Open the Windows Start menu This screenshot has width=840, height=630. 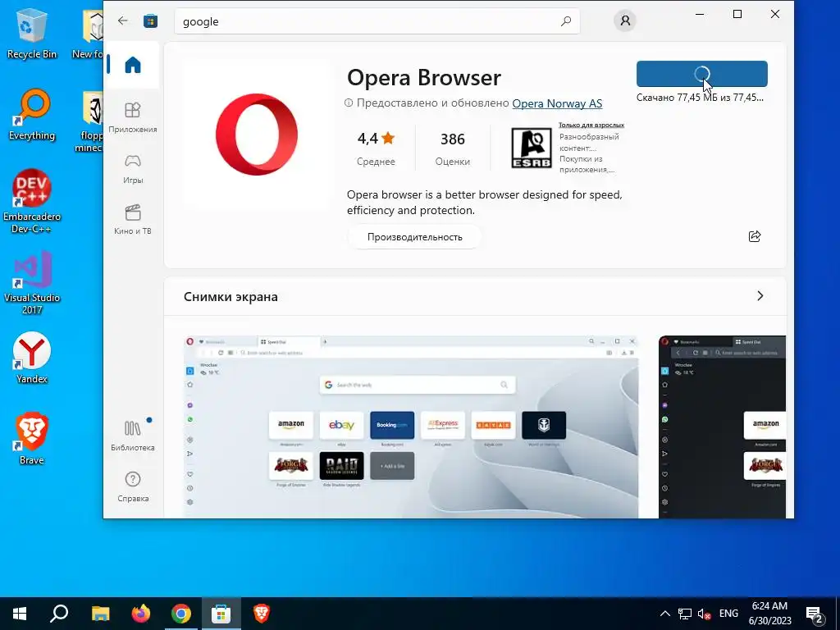click(20, 614)
